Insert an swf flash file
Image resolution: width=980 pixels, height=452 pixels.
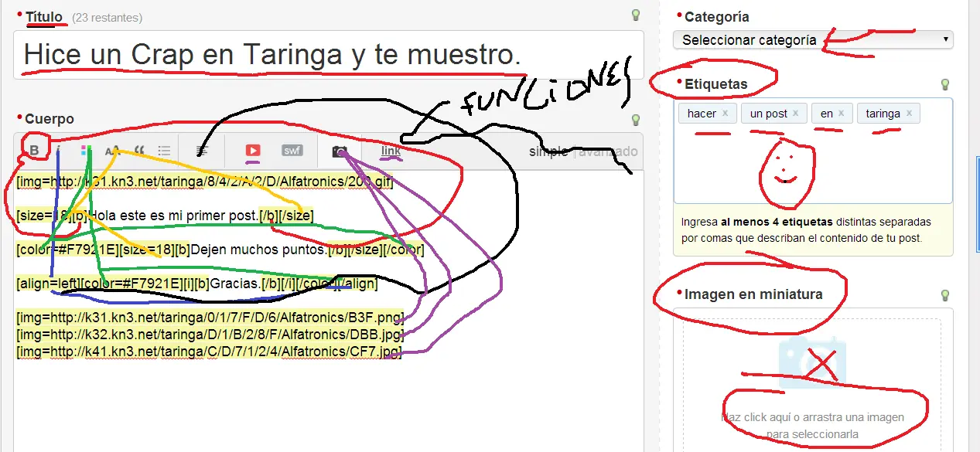[292, 151]
